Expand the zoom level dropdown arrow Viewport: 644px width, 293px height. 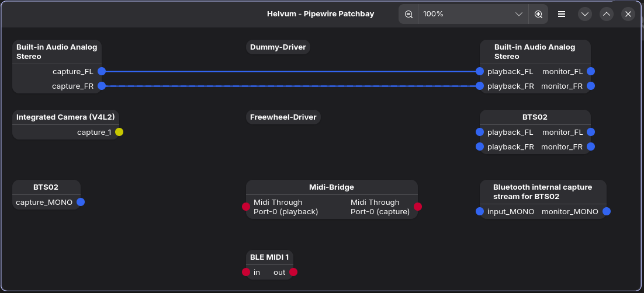coord(518,14)
